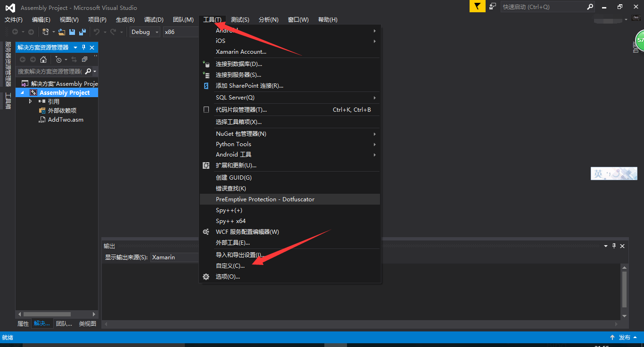Click the Collapse All icon in Solution Explorer
This screenshot has height=347, width=644.
click(85, 59)
